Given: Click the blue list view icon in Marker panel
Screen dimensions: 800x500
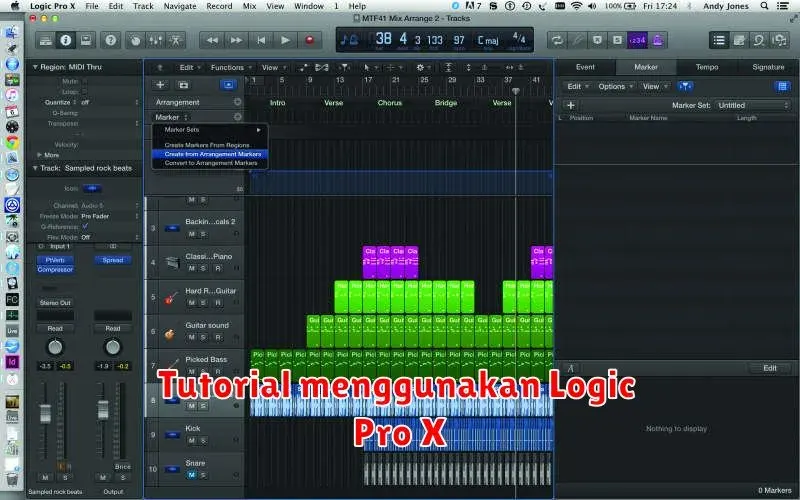Looking at the screenshot, I should 782,86.
